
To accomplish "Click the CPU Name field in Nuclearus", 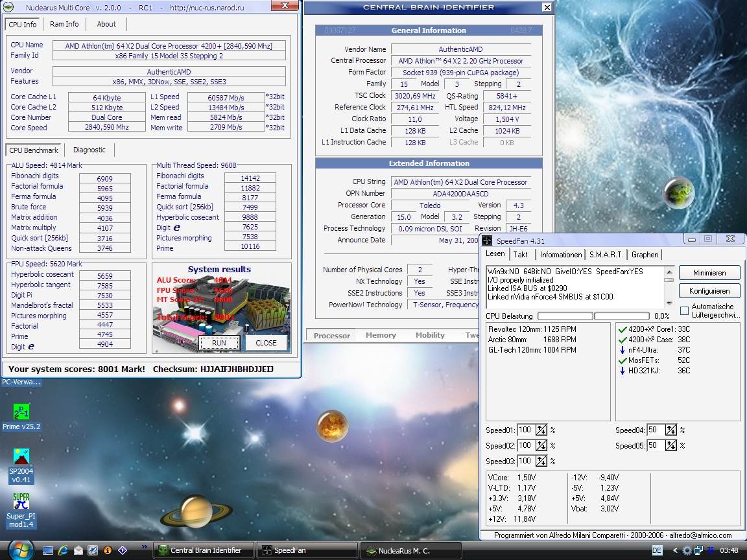I will (169, 46).
